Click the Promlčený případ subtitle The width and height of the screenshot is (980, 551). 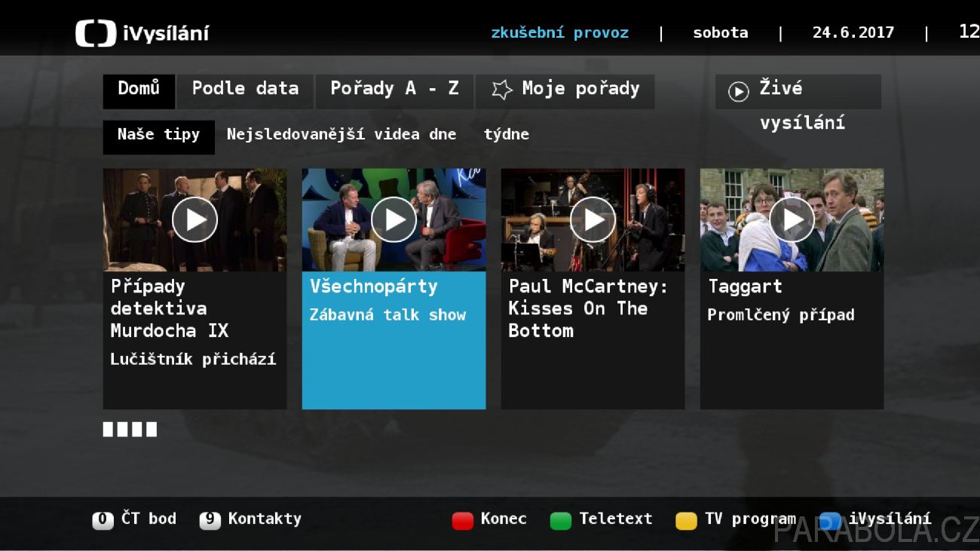click(x=781, y=315)
